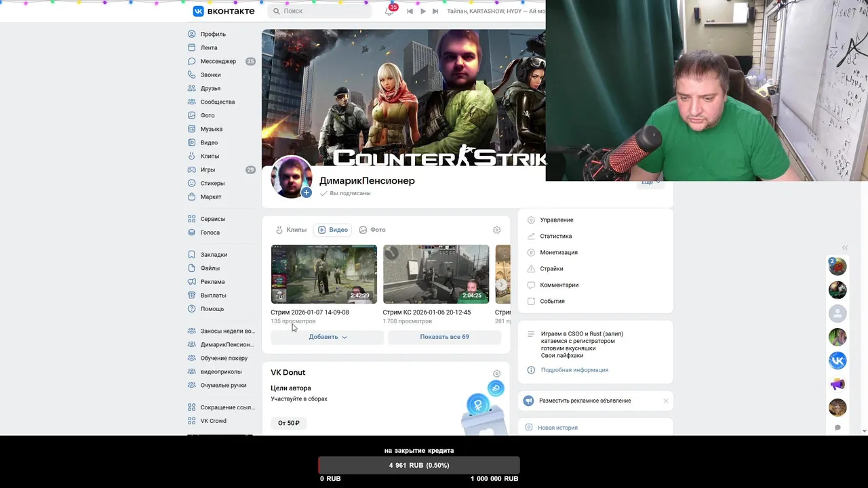Open Стрим 2026-01-07 14-09-08 video thumbnail
This screenshot has width=868, height=488.
323,274
